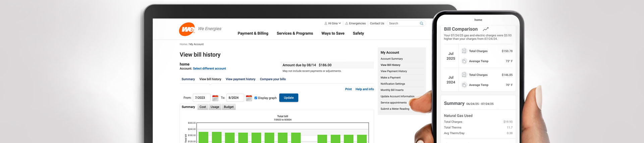Open Service appointments in sidebar
This screenshot has height=143, width=644.
pos(393,103)
